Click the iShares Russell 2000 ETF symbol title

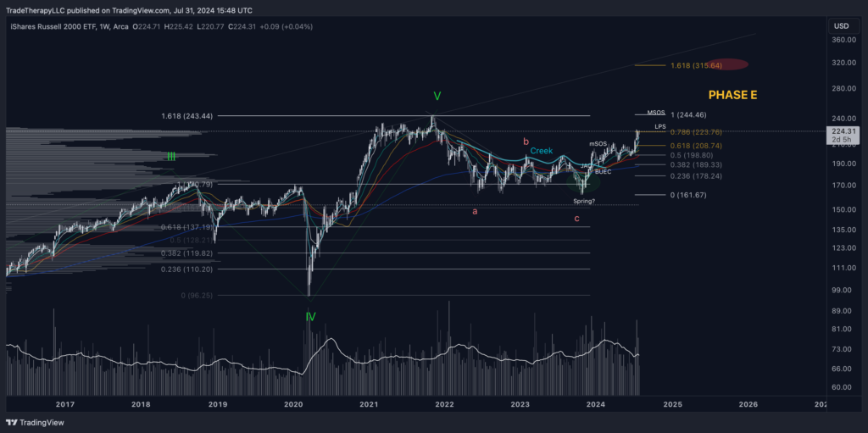tap(59, 27)
